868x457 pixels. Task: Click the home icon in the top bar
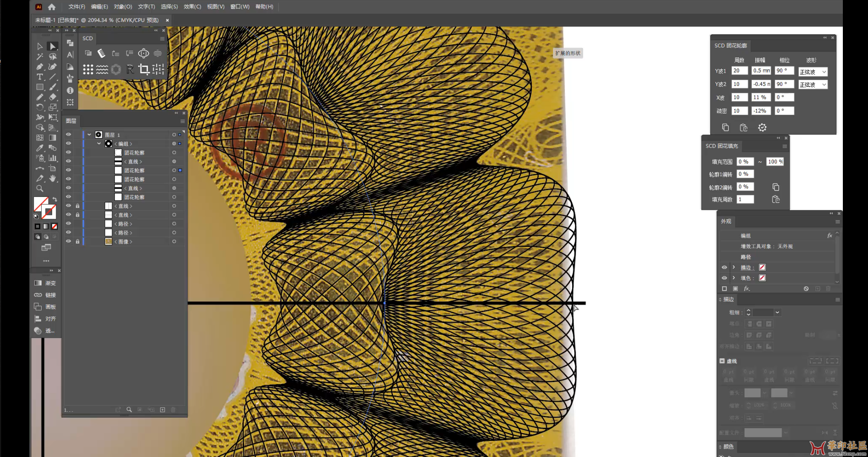coord(52,7)
